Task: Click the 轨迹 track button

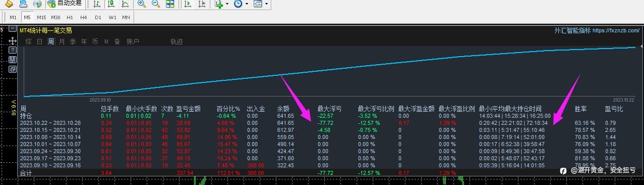Action: click(x=177, y=41)
